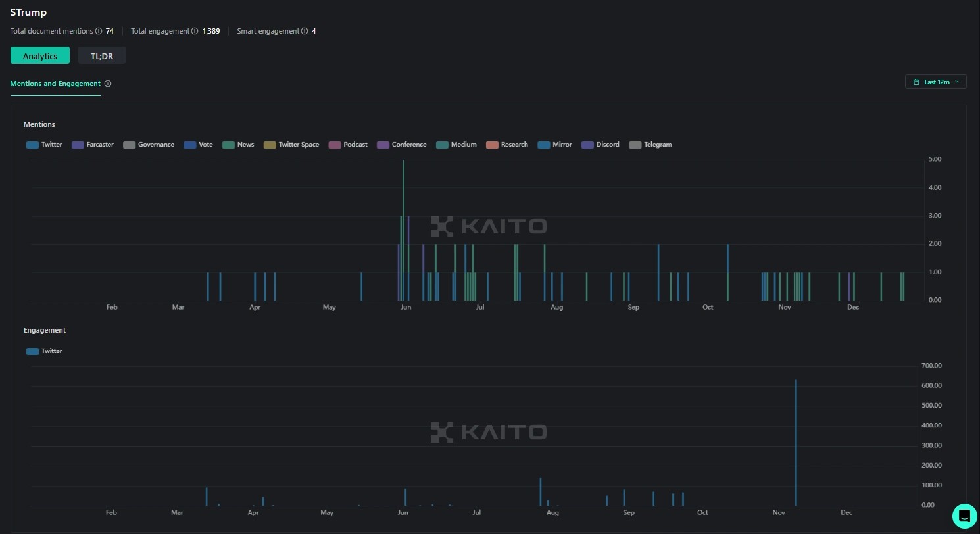Hide the Governance series in the legend
This screenshot has height=534, width=980.
tap(149, 145)
